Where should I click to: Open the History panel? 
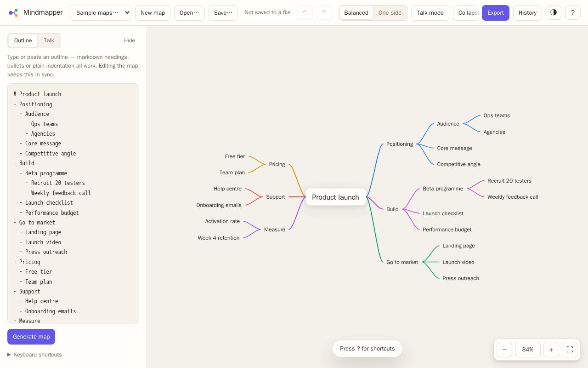pos(527,13)
